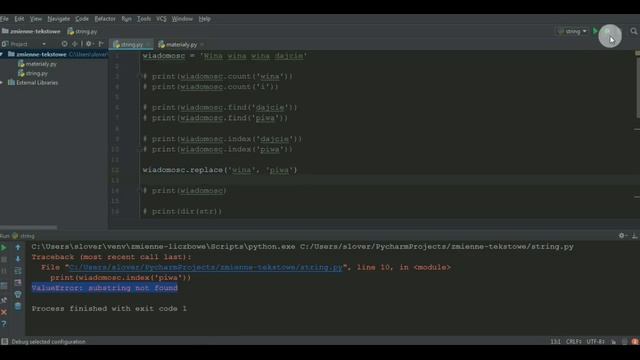Click the cursor position 13:1 in status bar
The height and width of the screenshot is (360, 640).
point(556,342)
